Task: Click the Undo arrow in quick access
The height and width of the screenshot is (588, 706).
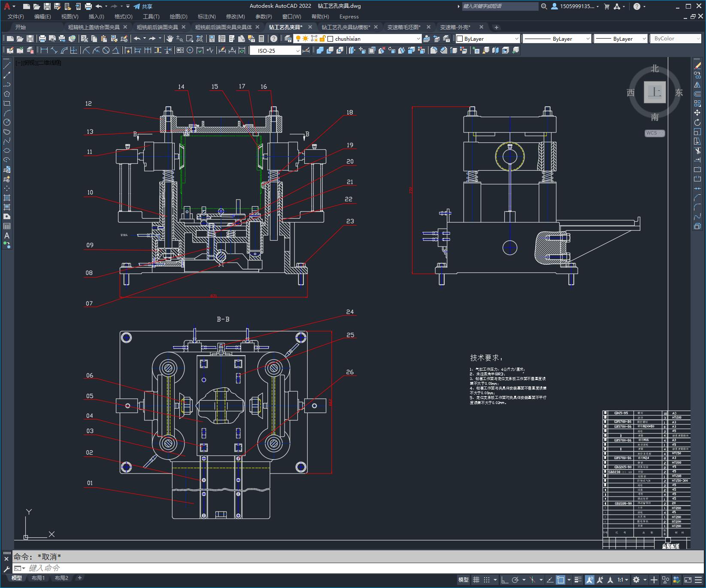Action: pyautogui.click(x=99, y=6)
